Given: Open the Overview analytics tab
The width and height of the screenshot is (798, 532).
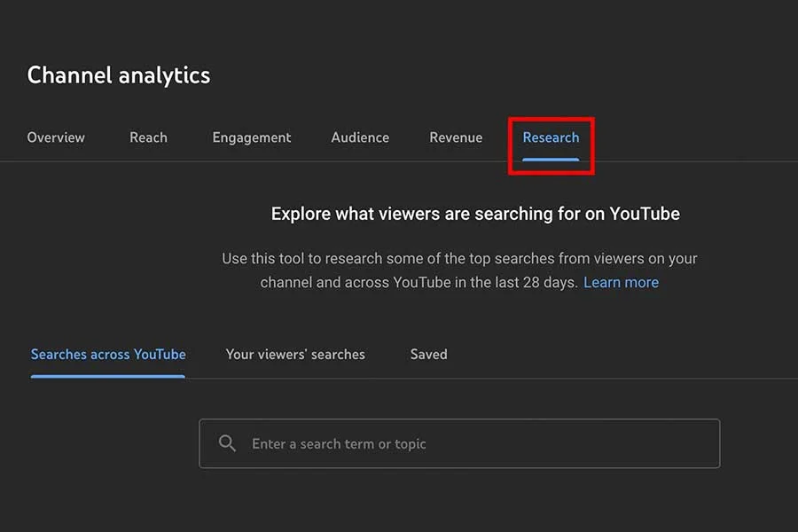Looking at the screenshot, I should tap(56, 137).
